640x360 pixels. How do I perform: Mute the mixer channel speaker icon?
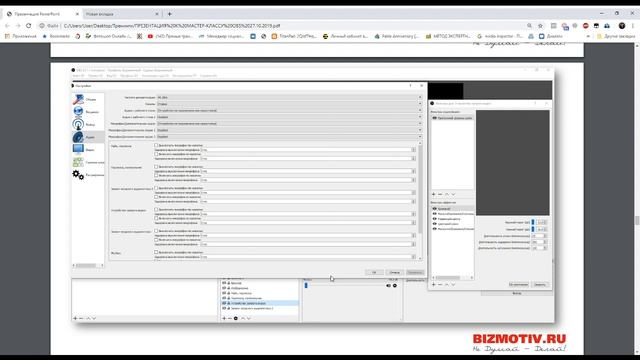pos(389,286)
